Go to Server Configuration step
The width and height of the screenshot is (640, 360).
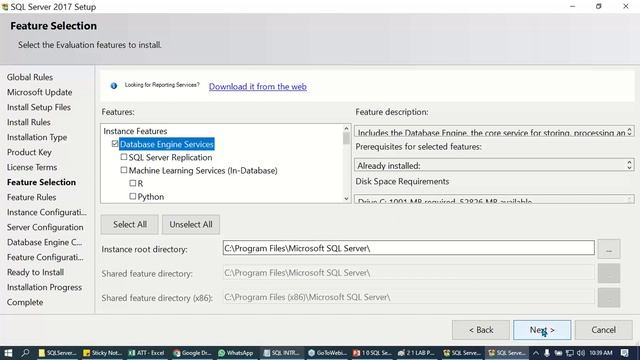coord(45,227)
